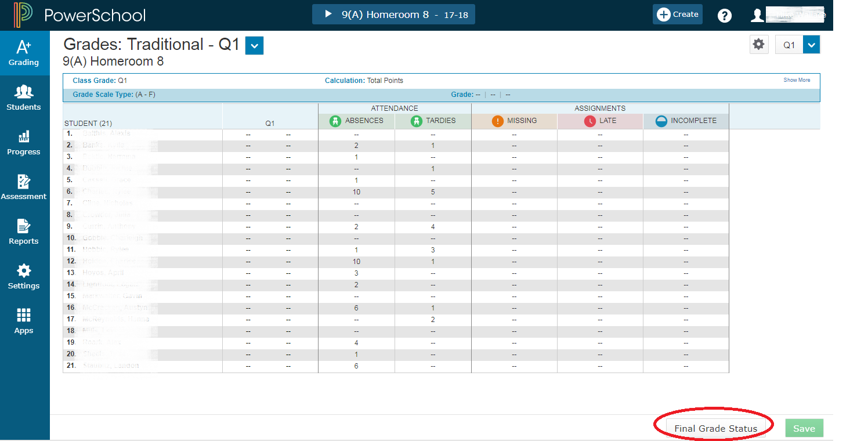The image size is (868, 441).
Task: Click tardies value 4 in row 9
Action: [433, 227]
